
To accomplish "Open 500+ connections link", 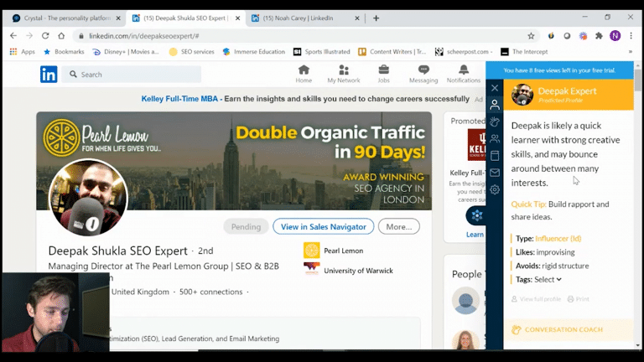I will 210,292.
